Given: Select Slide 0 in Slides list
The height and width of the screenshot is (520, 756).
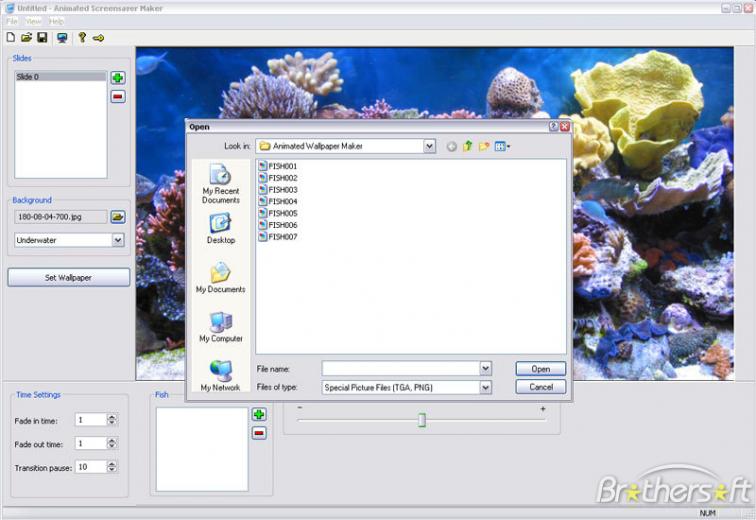Looking at the screenshot, I should point(60,77).
